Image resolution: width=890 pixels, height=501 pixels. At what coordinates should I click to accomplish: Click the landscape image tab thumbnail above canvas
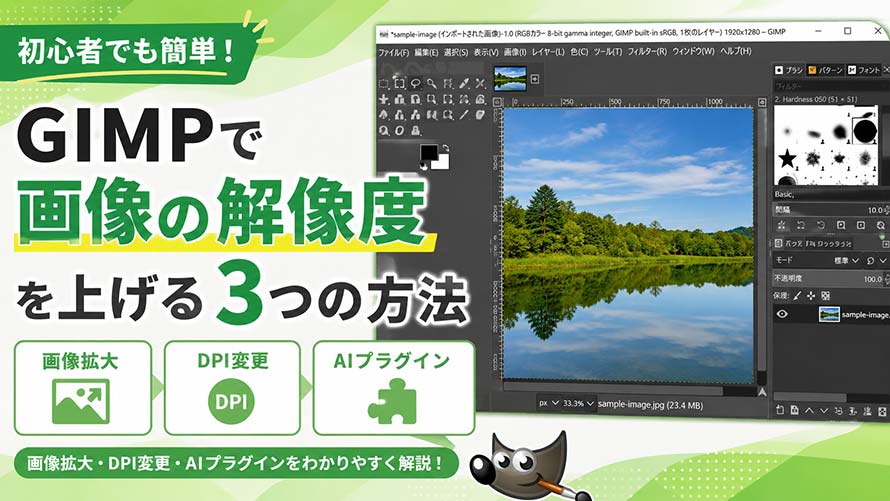[510, 79]
